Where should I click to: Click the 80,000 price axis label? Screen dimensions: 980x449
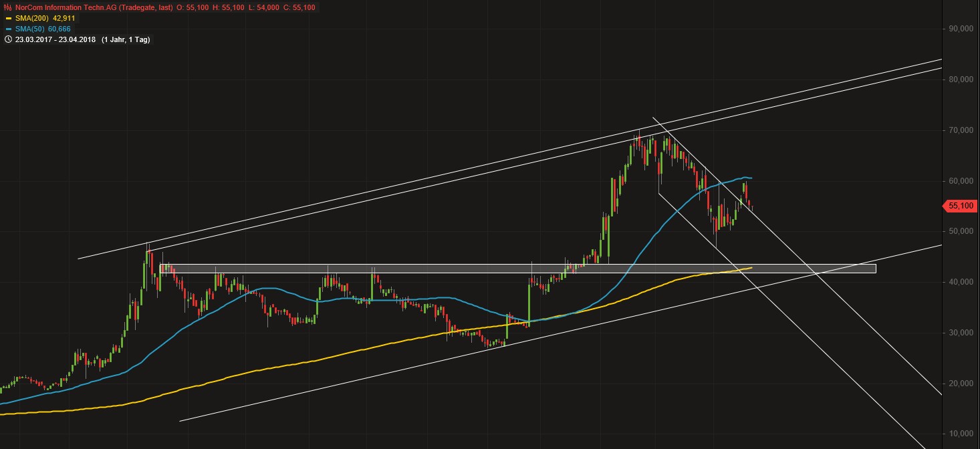(960, 80)
